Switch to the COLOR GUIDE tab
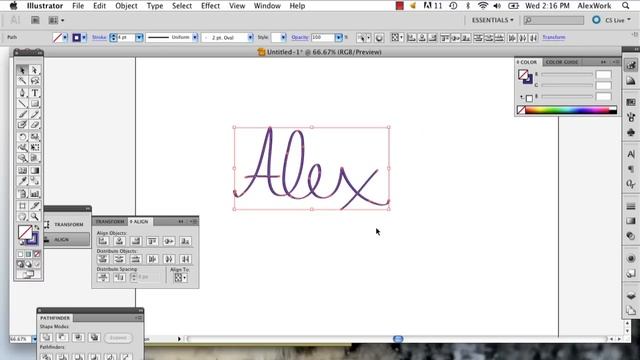Screen dimensions: 640x360 562,62
